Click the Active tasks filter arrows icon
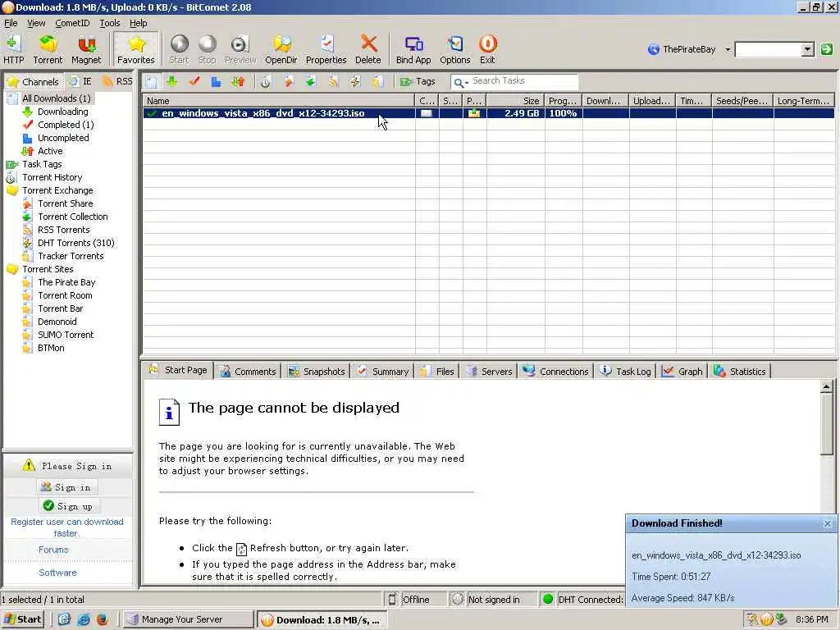 238,81
